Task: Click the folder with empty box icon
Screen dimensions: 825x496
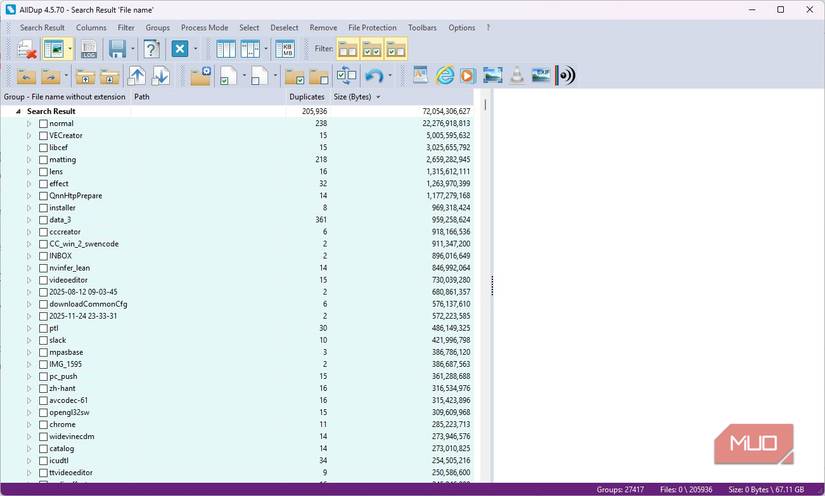Action: tap(319, 76)
